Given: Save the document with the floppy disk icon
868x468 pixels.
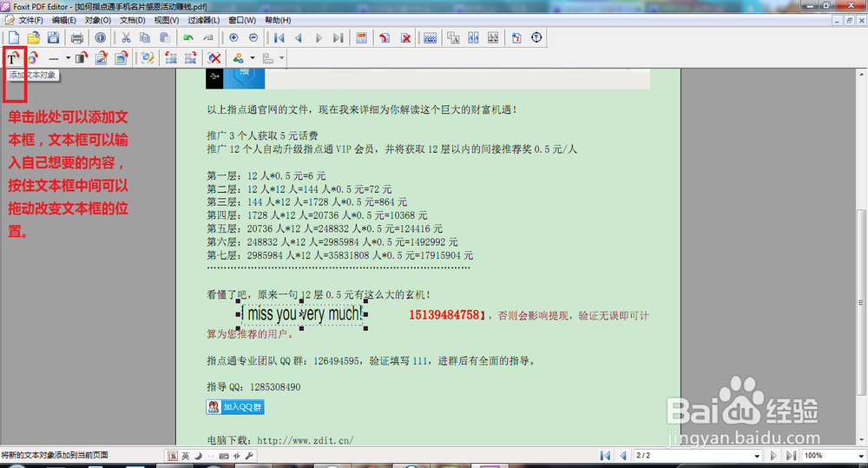Looking at the screenshot, I should pos(53,37).
